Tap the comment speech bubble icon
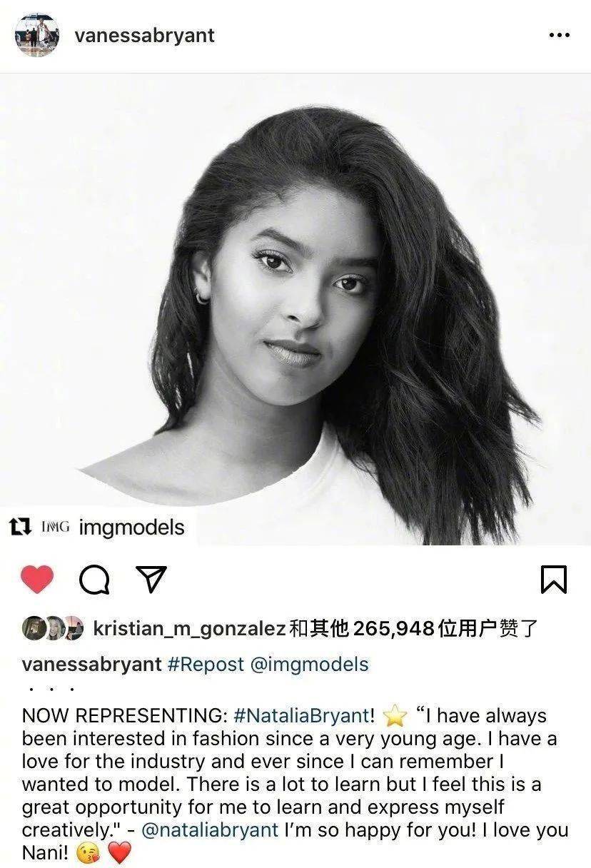The image size is (591, 868). pos(94,580)
